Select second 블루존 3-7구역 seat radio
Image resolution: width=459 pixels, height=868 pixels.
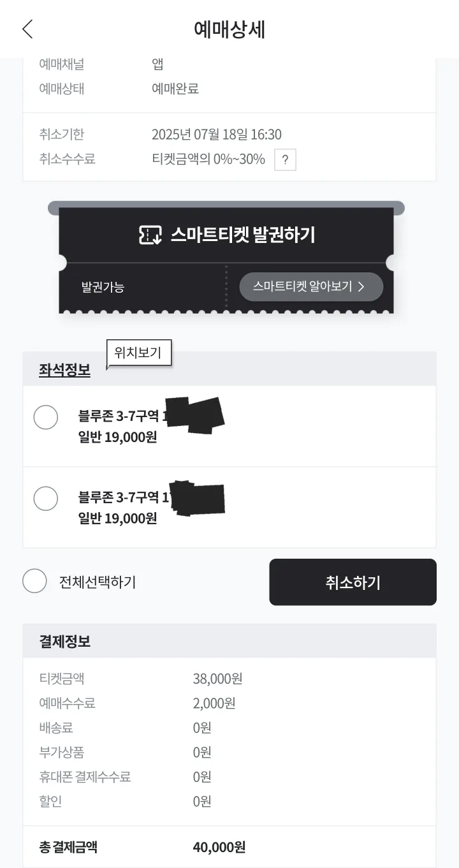coord(46,498)
